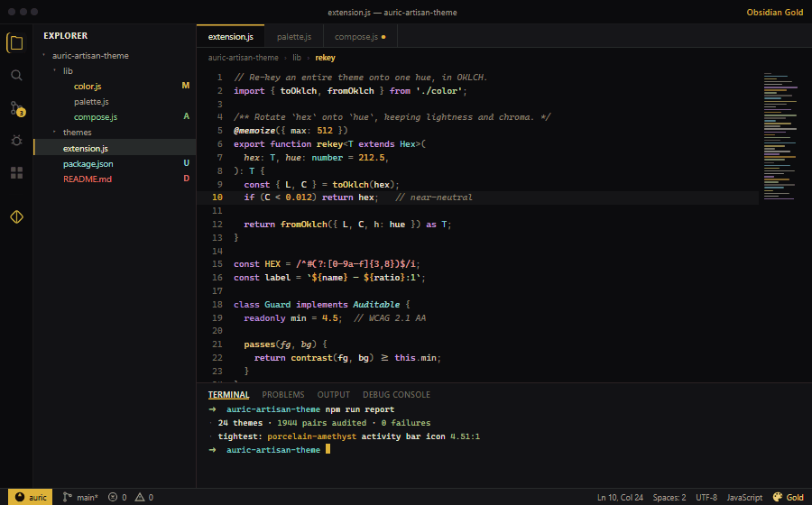Open the Extensions squares icon
Image resolution: width=812 pixels, height=505 pixels.
tap(16, 173)
